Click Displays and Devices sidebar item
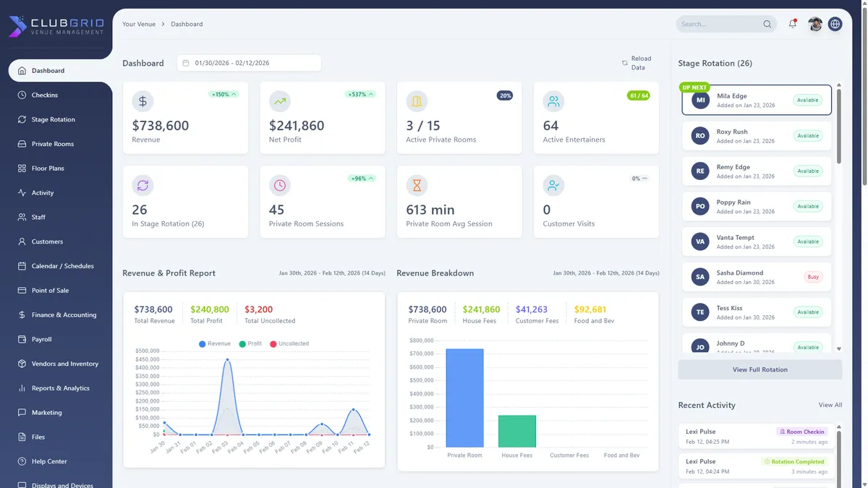 click(56, 484)
